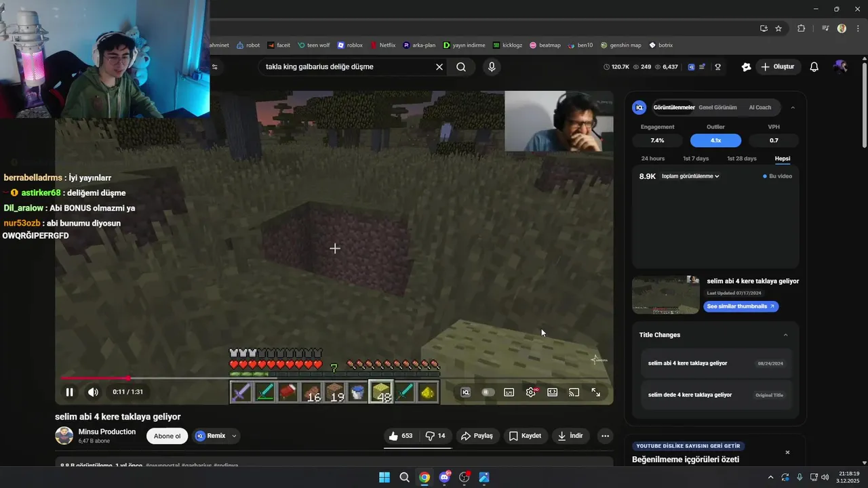Mute the video volume
868x488 pixels.
pyautogui.click(x=93, y=392)
